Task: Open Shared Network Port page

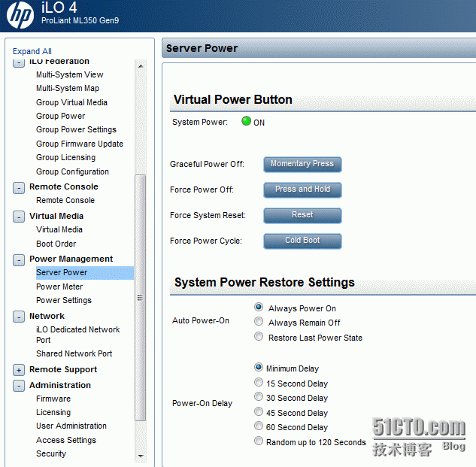Action: click(74, 353)
